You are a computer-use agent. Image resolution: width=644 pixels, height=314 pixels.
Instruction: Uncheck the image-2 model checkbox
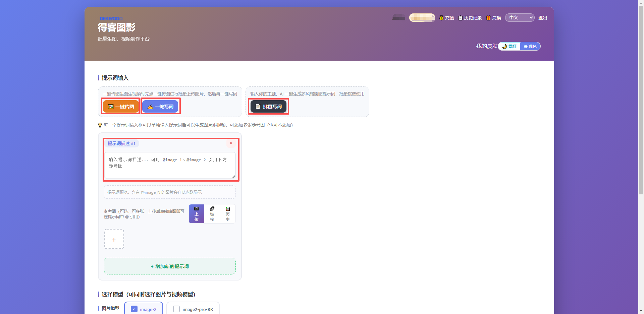pyautogui.click(x=134, y=309)
